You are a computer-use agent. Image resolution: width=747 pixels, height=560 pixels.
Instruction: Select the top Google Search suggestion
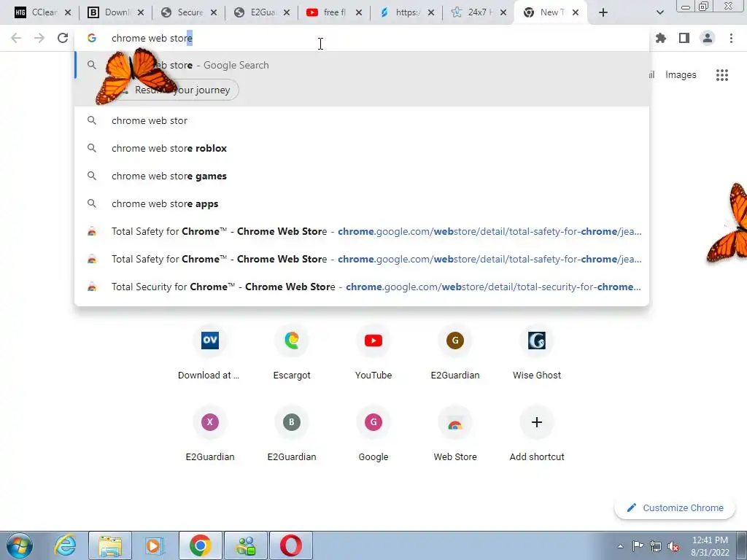click(362, 65)
